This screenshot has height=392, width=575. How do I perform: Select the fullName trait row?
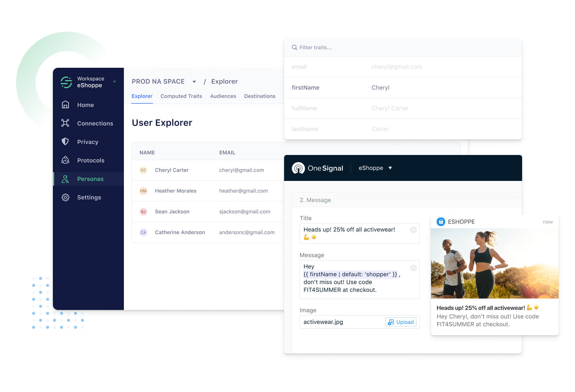coord(403,108)
